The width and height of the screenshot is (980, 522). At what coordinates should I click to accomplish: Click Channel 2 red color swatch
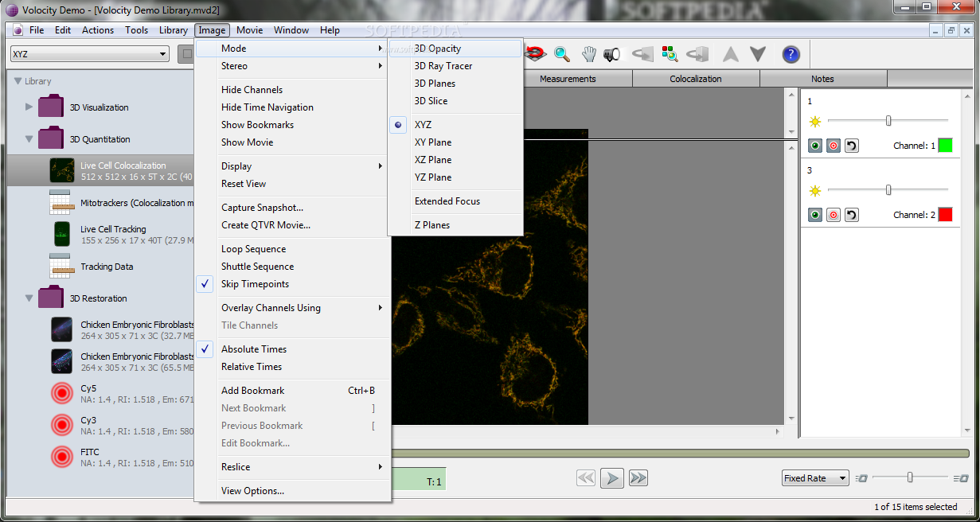click(x=945, y=215)
